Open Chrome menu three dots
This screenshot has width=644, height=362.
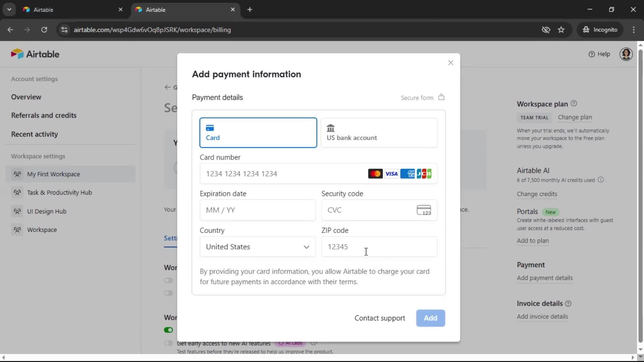[x=634, y=29]
